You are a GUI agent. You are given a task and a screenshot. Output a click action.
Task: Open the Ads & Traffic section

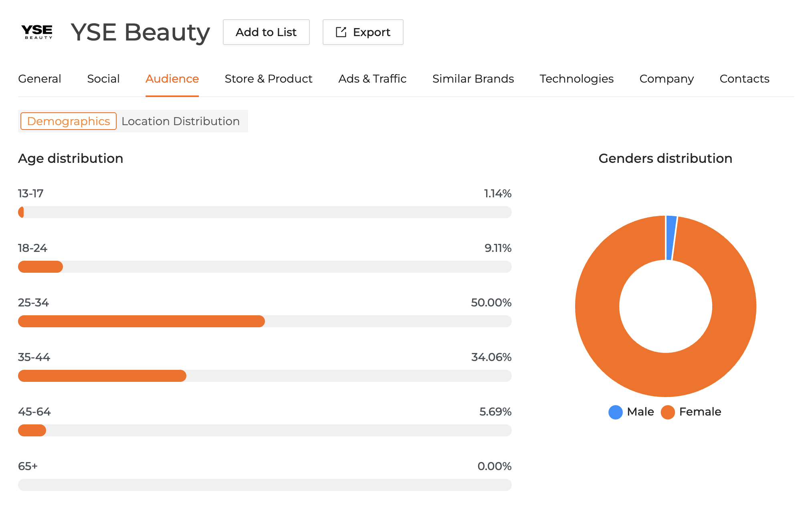[x=372, y=79]
